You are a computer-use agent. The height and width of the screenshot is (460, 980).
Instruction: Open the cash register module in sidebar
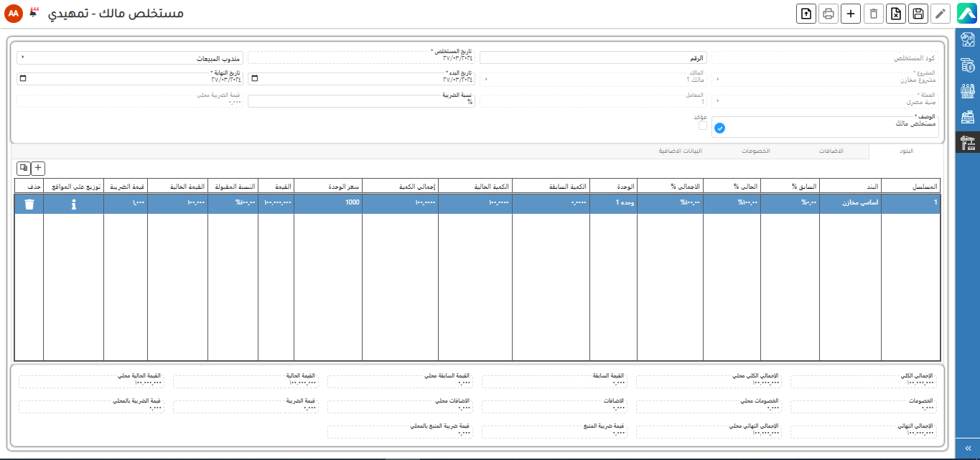(968, 118)
